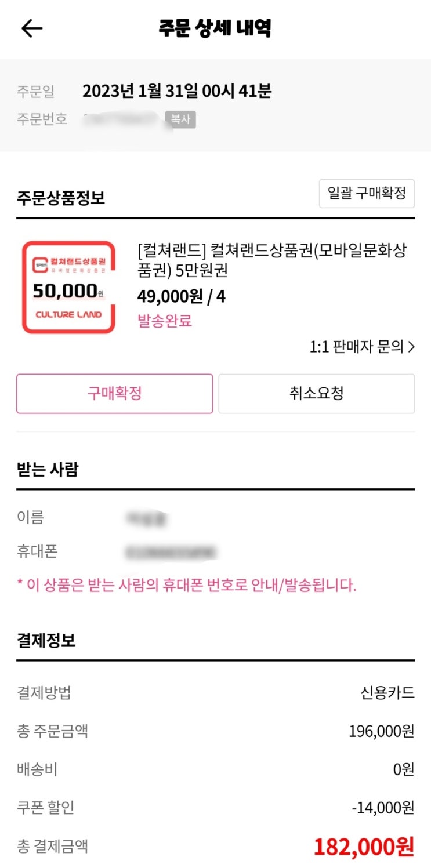
Task: Tap the 49,000원 / 4 price line
Action: click(x=182, y=297)
